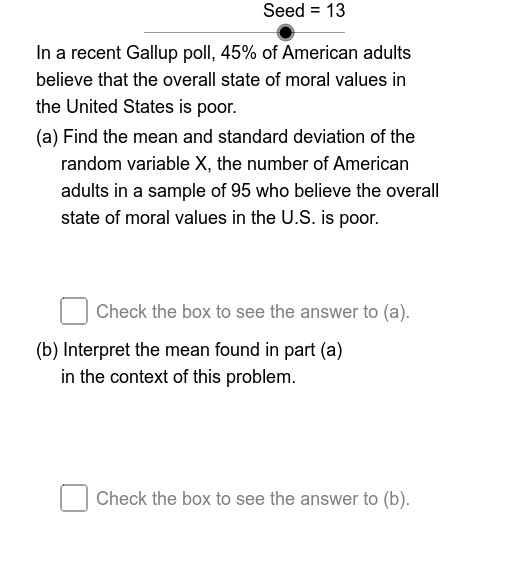The width and height of the screenshot is (528, 579).
Task: Click the words 'Gallup poll' in the intro
Action: [170, 54]
